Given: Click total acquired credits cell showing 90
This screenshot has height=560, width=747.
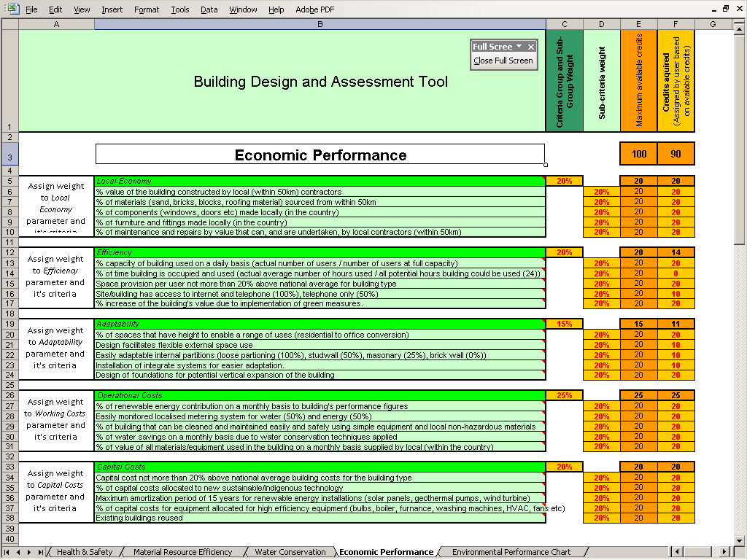Looking at the screenshot, I should pyautogui.click(x=676, y=154).
